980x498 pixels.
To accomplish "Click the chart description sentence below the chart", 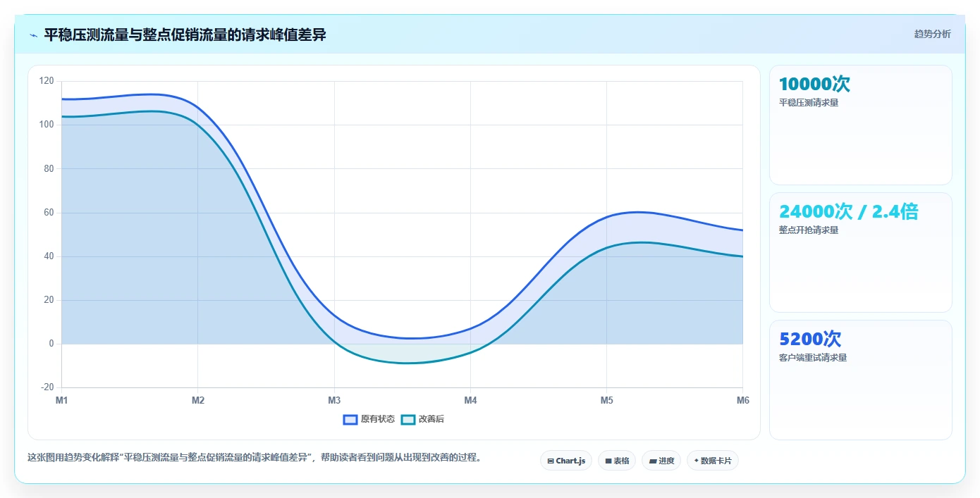I will pyautogui.click(x=255, y=458).
